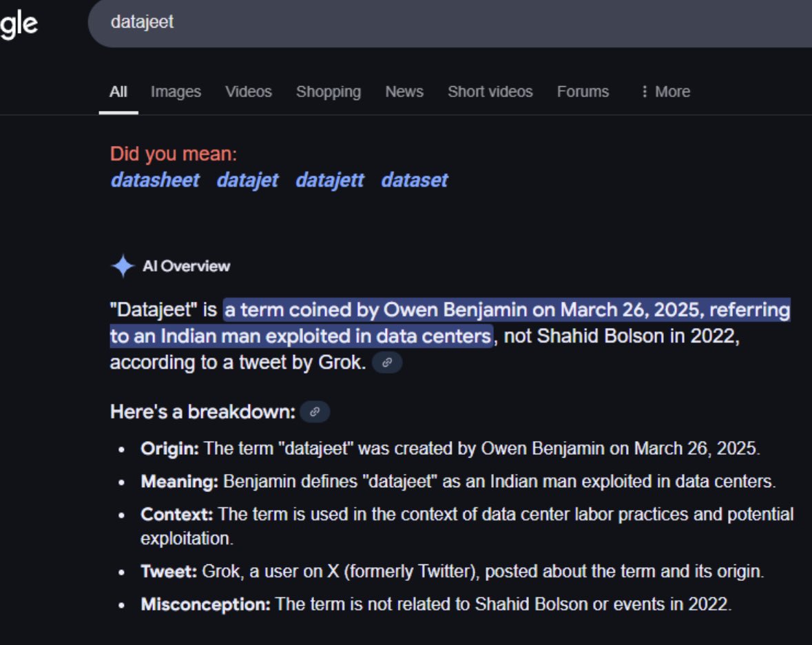Screen dimensions: 812x645
Task: Click the datajett suggestion link
Action: coord(329,181)
